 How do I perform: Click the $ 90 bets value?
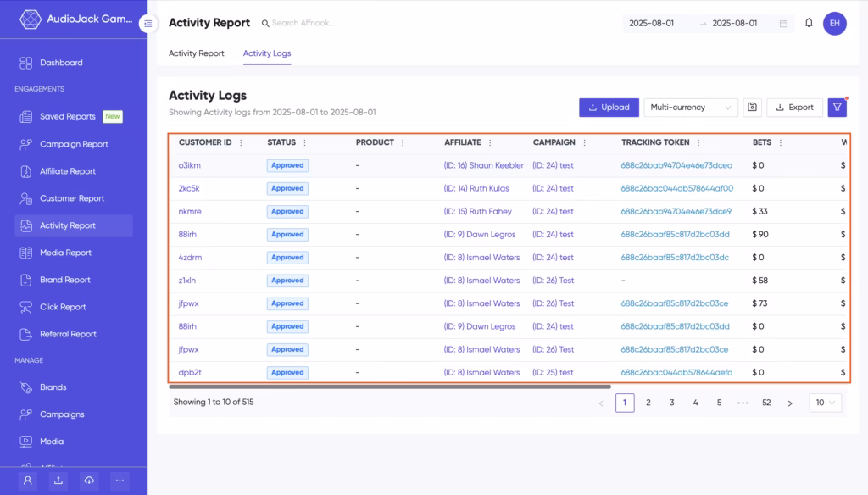click(x=760, y=234)
